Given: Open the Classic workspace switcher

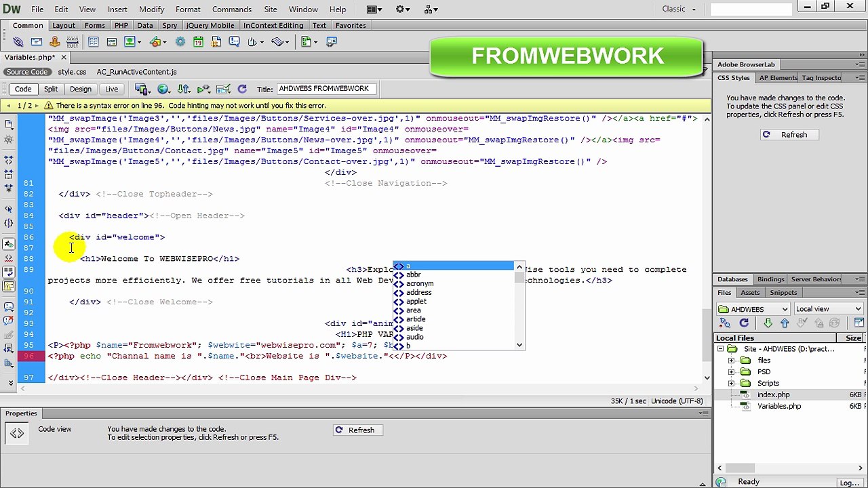Looking at the screenshot, I should [x=679, y=9].
